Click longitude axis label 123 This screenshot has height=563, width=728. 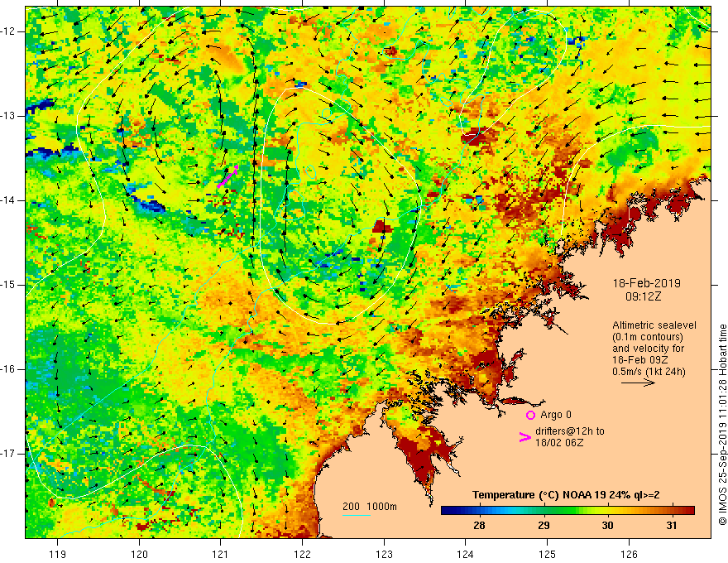click(x=384, y=554)
